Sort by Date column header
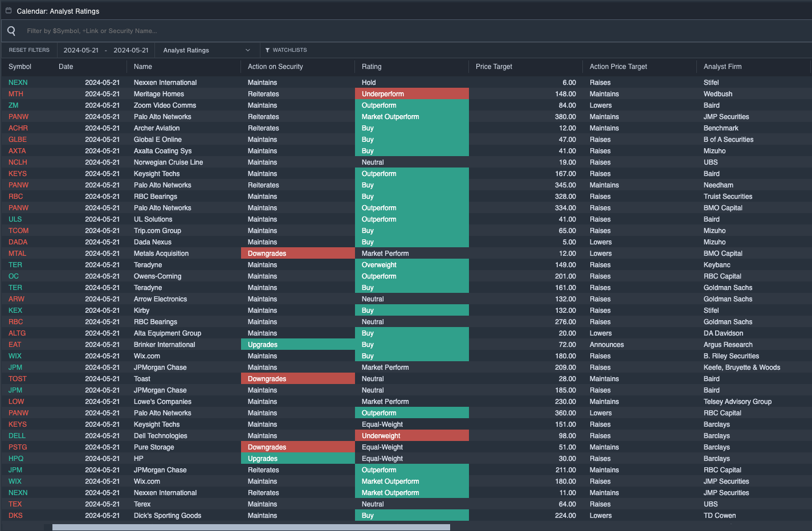Image resolution: width=812 pixels, height=531 pixels. tap(66, 67)
